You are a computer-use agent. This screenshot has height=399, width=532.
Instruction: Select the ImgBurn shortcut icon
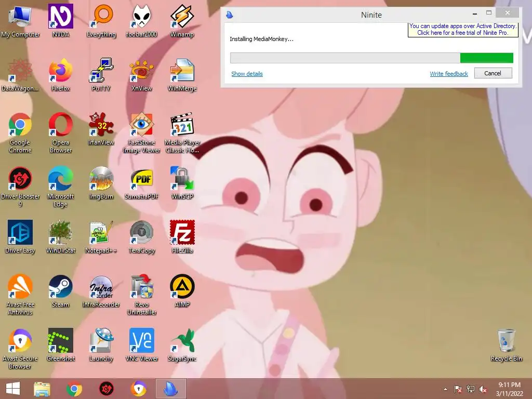pos(101,183)
